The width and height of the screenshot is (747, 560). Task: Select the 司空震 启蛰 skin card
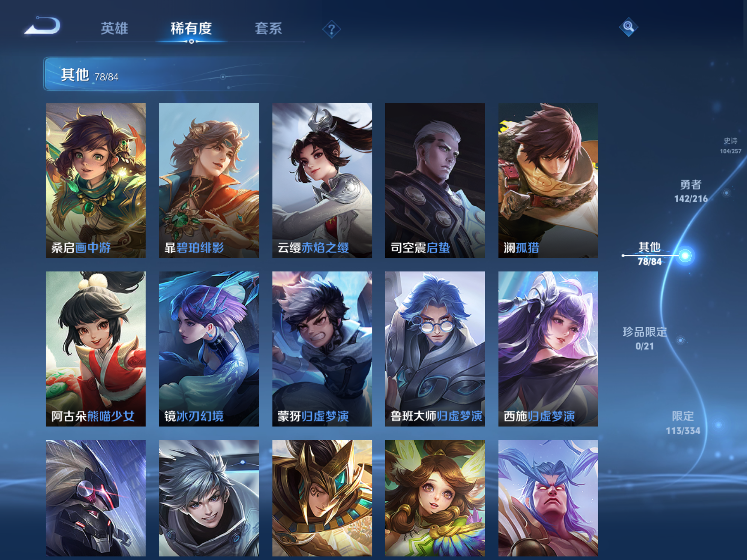pos(435,180)
